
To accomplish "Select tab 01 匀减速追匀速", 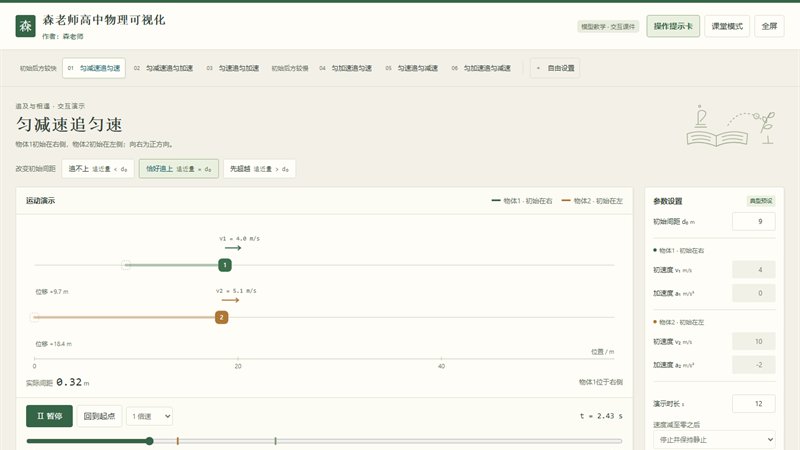I will (x=94, y=68).
